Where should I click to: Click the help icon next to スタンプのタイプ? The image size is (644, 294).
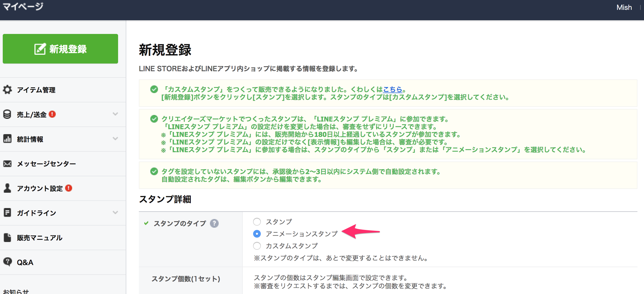click(214, 223)
